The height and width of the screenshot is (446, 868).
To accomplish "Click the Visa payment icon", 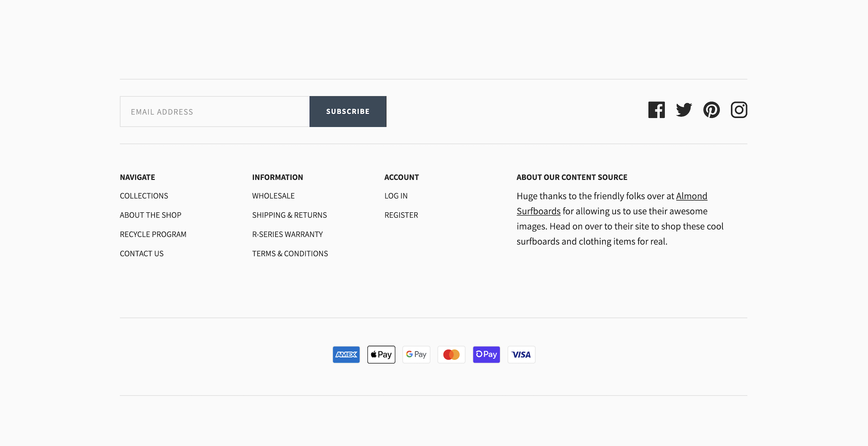I will point(521,354).
